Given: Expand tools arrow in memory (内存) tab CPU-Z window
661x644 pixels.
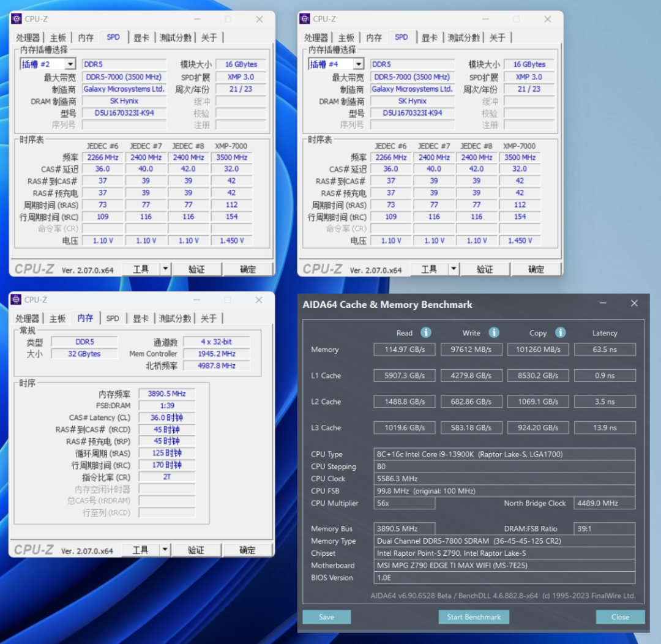Looking at the screenshot, I should [165, 550].
